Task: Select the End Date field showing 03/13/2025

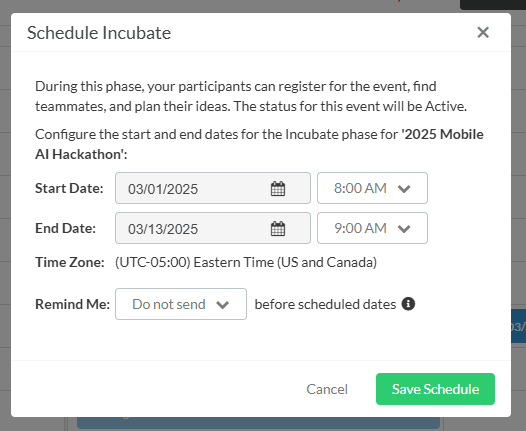Action: [x=213, y=228]
